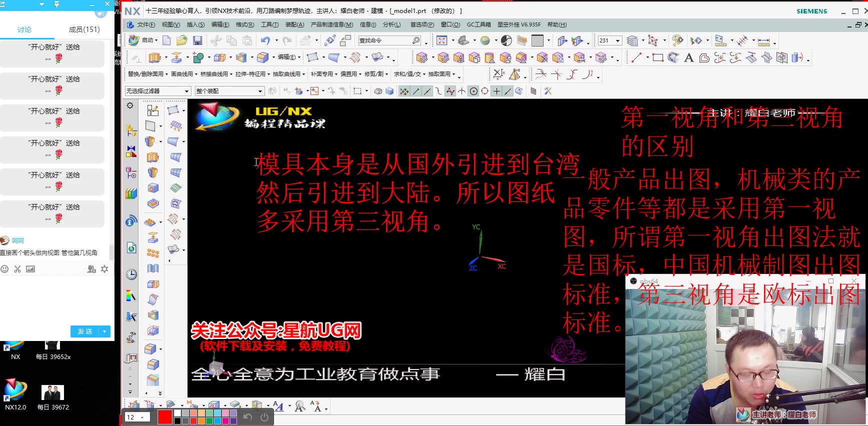
Task: Click the 编辑(E) toolbar button
Action: [288, 57]
